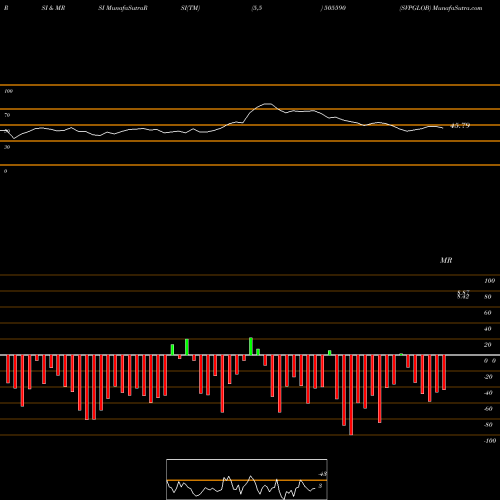
Task: Click the '(5,5' parameter text in header
Action: click(257, 8)
